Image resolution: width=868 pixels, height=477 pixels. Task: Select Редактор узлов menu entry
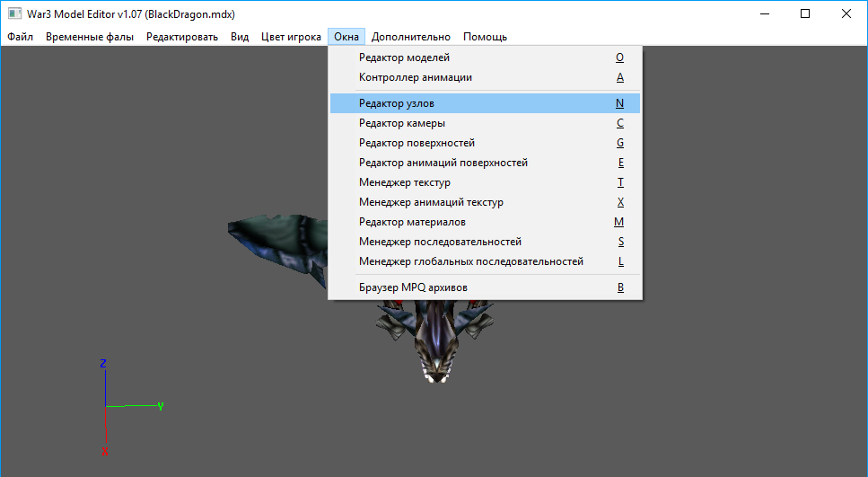click(485, 103)
